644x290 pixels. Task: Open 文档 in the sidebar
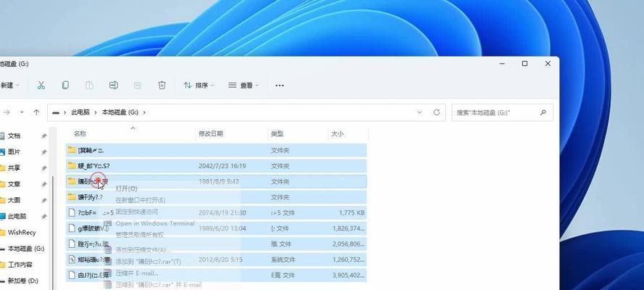click(x=14, y=136)
